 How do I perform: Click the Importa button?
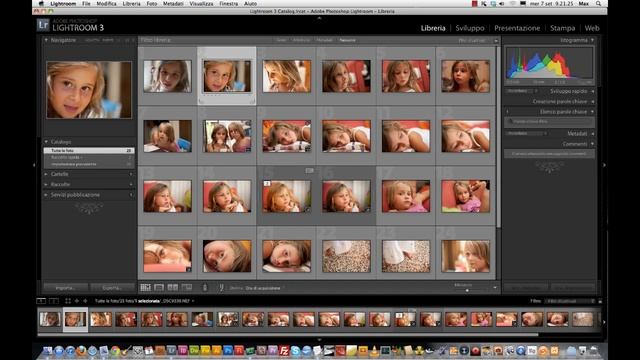(x=65, y=288)
